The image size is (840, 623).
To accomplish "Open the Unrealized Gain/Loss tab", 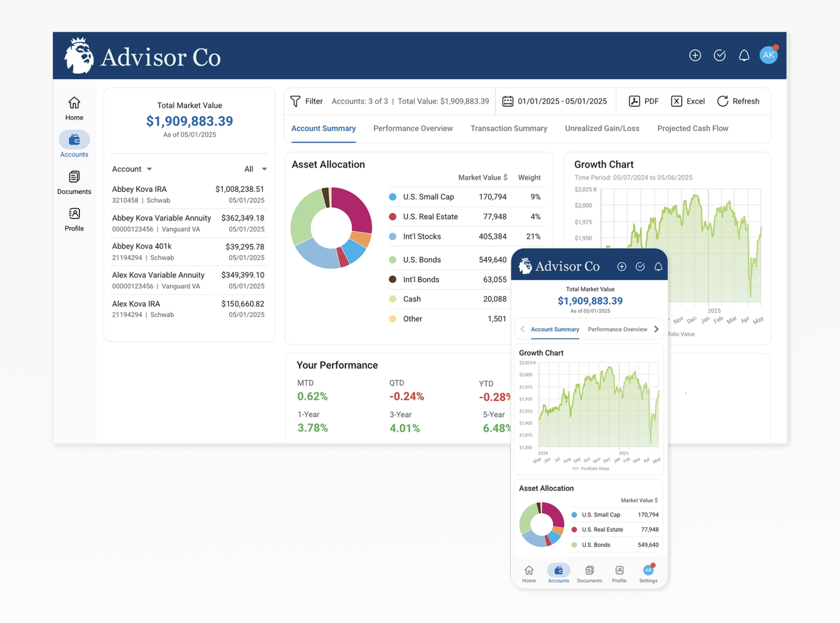I will coord(602,129).
